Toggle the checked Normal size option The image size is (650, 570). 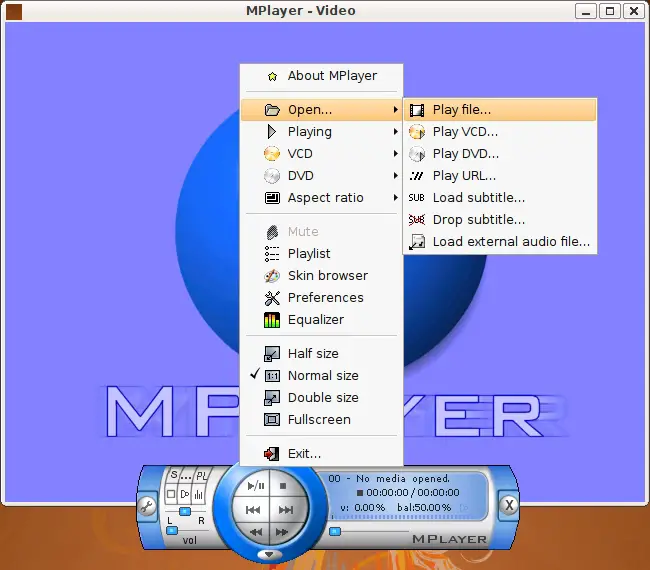321,376
